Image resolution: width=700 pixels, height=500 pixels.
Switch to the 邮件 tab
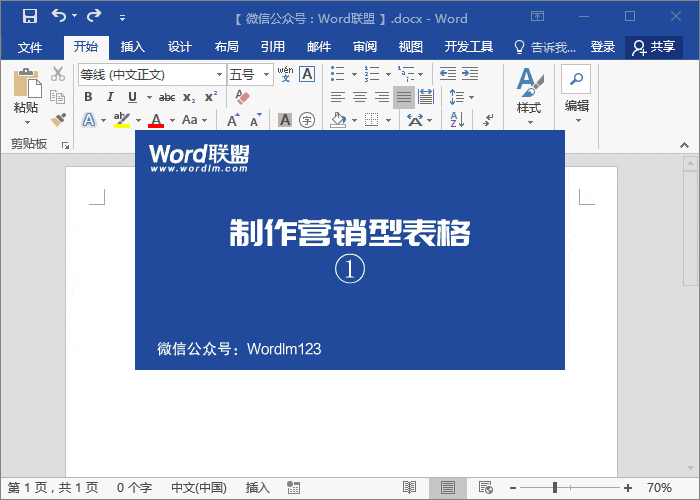tap(319, 47)
